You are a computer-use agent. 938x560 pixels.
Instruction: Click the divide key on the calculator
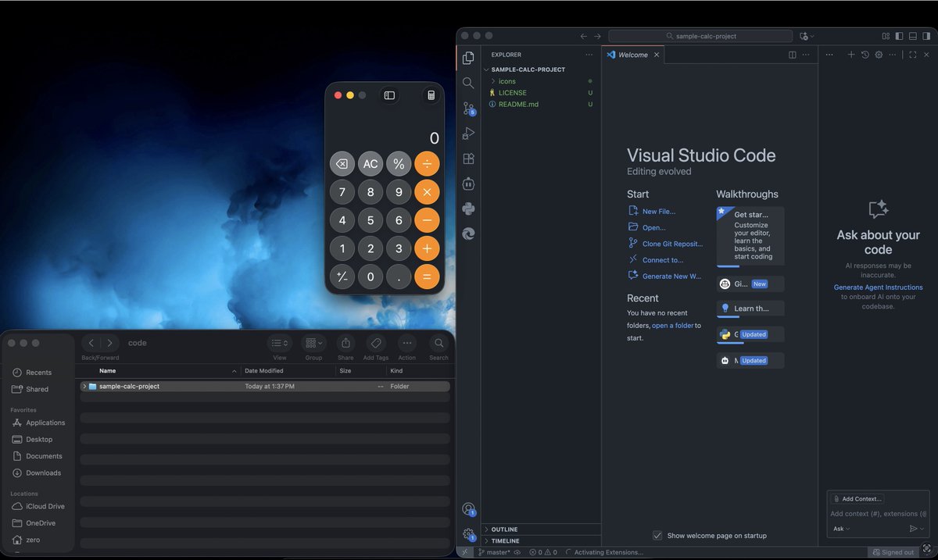427,164
